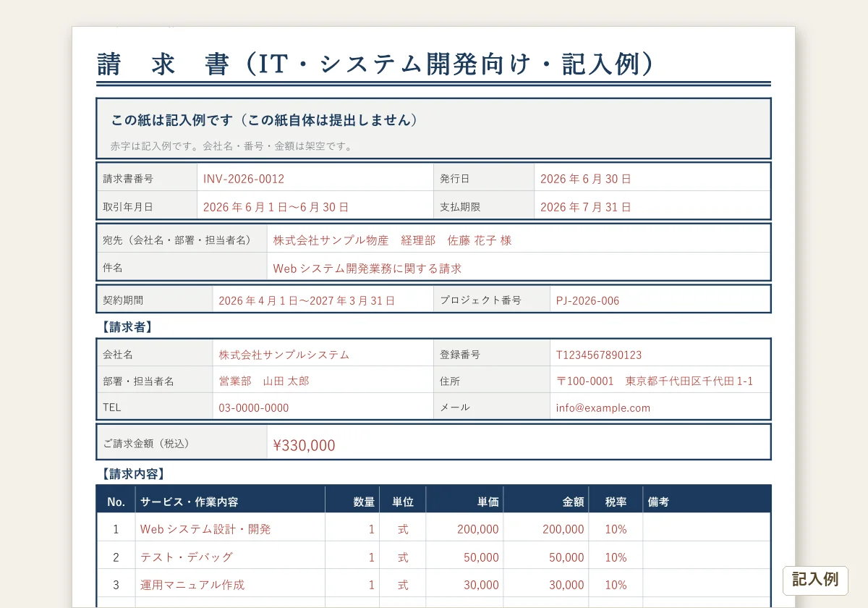Select subject Webシステム開発業務に関する請求
Viewport: 868px width, 608px height.
click(x=367, y=269)
